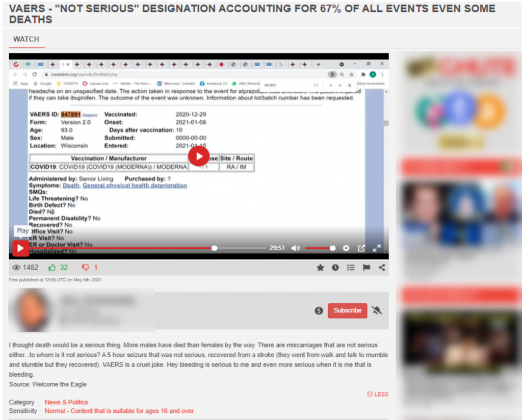Share the video
This screenshot has width=522, height=420.
(x=382, y=268)
